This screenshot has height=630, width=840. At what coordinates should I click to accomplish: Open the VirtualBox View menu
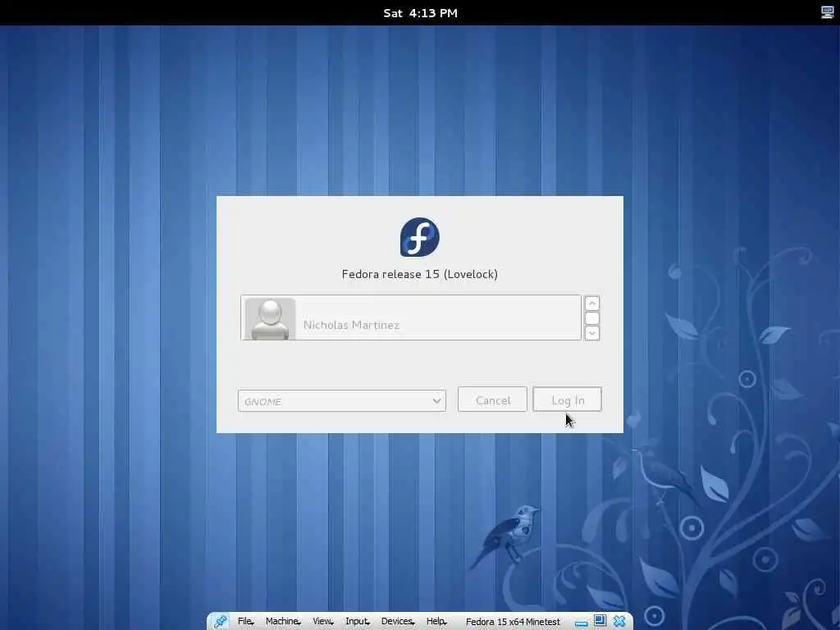[322, 621]
